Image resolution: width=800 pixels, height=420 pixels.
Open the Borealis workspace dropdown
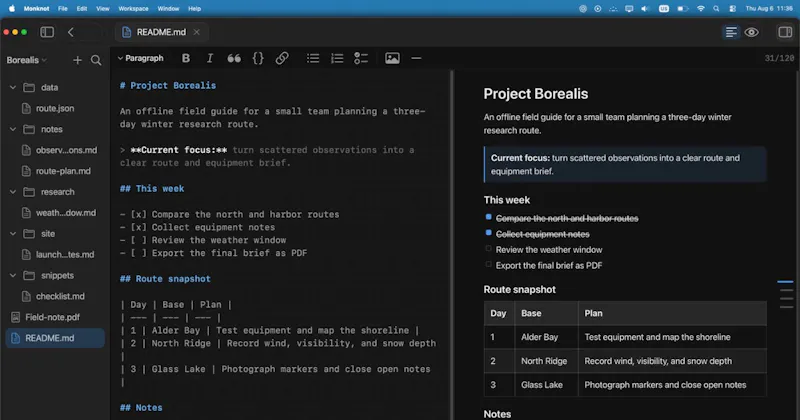27,60
